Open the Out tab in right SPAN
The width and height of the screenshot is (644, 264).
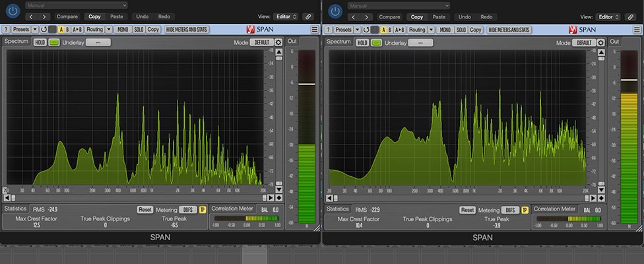point(614,42)
